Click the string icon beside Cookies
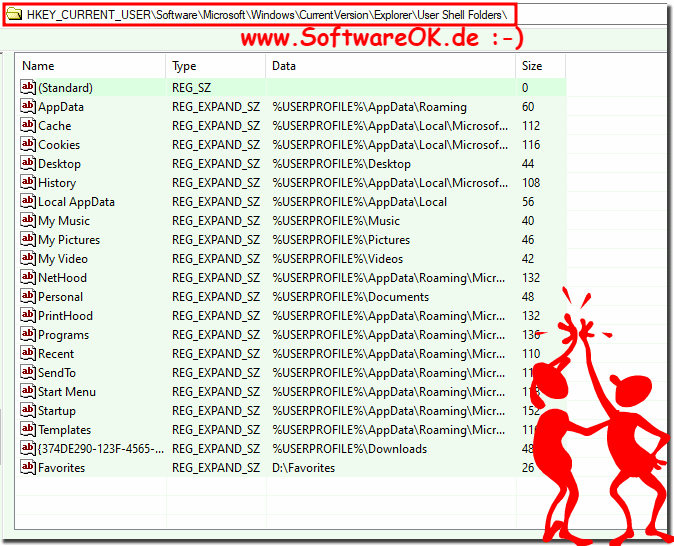 (x=28, y=144)
